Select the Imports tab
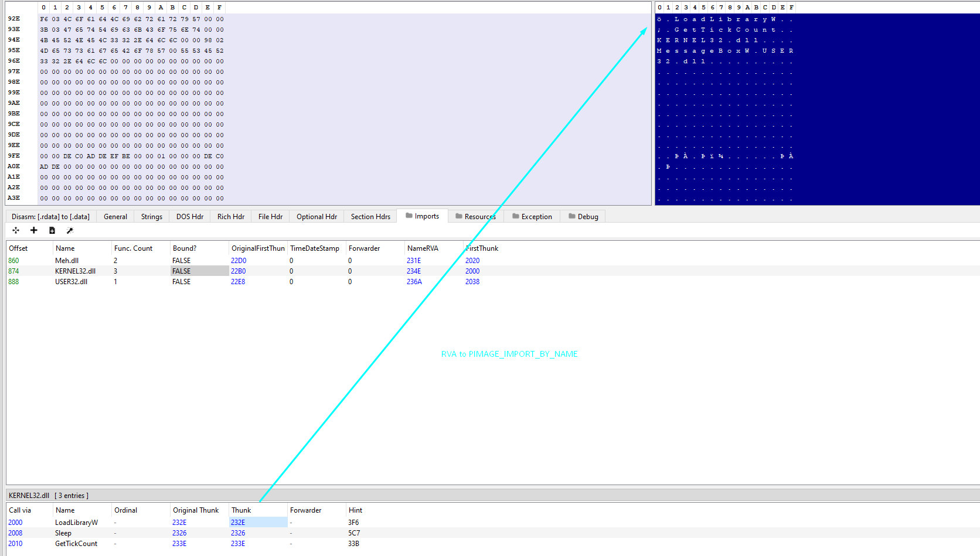The image size is (980, 556). 423,216
